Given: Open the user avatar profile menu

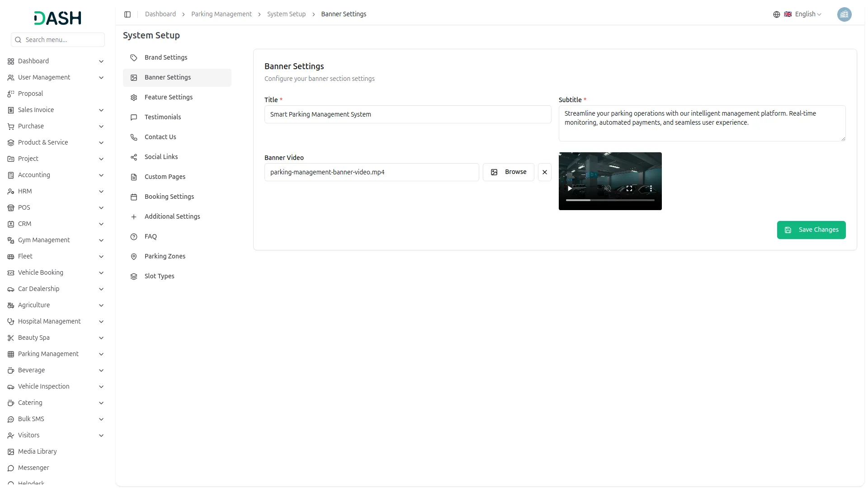Looking at the screenshot, I should (x=844, y=14).
